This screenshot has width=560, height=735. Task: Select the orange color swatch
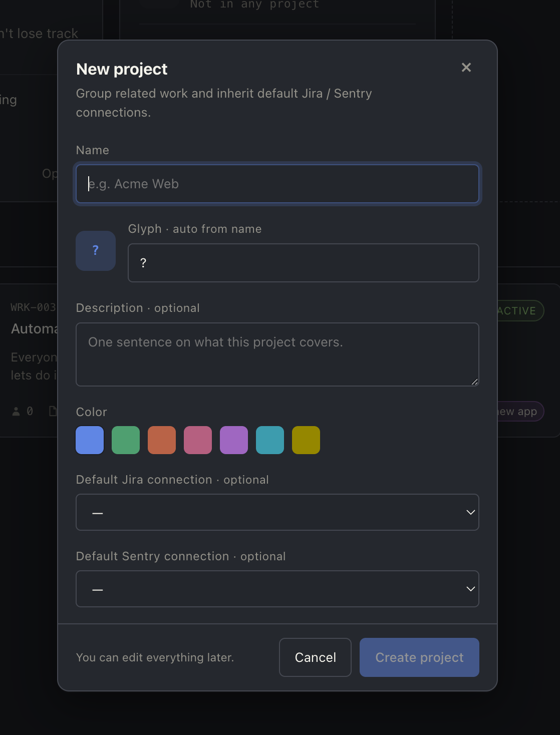pyautogui.click(x=162, y=440)
